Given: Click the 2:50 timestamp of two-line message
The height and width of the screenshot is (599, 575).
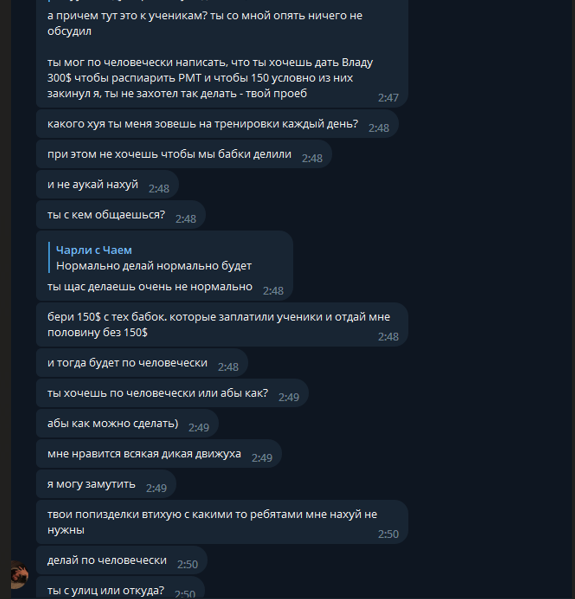Looking at the screenshot, I should pyautogui.click(x=388, y=534).
